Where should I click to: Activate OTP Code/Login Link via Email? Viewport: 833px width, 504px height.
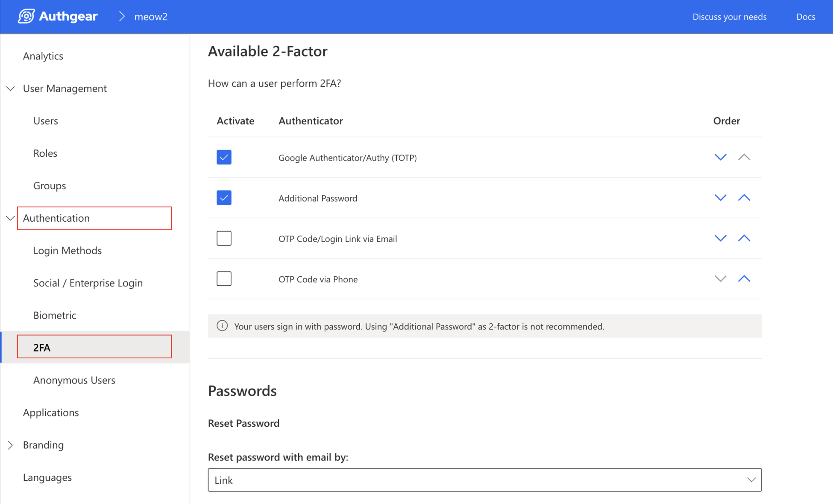[x=224, y=238]
